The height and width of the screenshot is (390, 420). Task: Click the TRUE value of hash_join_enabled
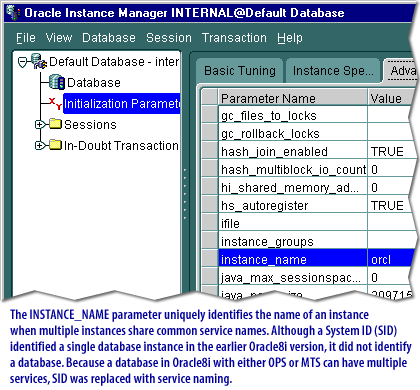click(387, 152)
